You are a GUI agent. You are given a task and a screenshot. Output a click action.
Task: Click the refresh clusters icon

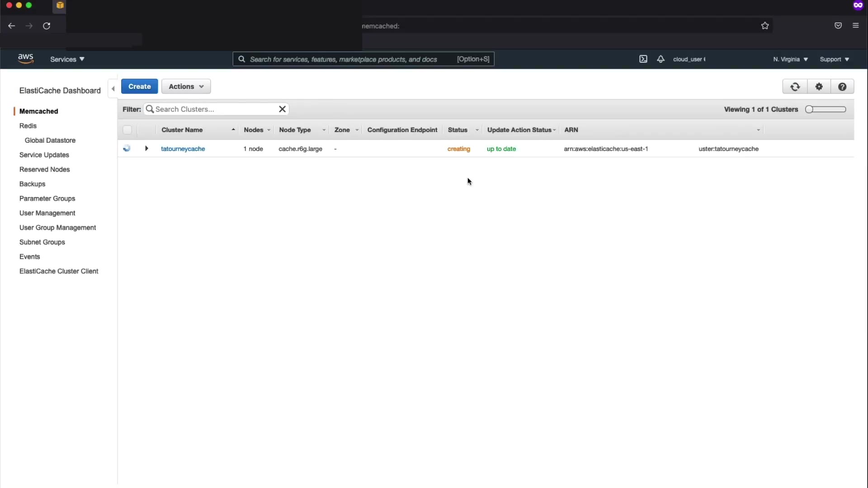(x=795, y=87)
